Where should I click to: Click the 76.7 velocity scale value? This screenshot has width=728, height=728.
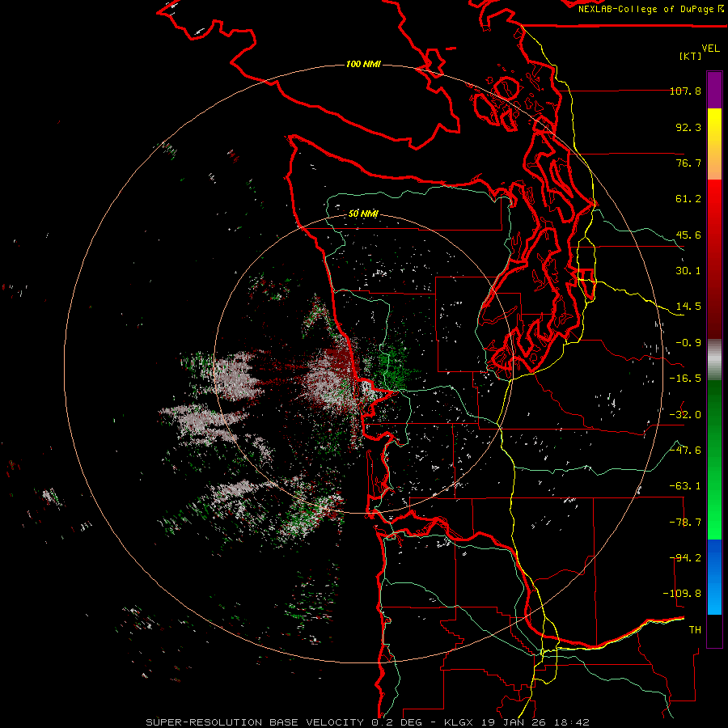[688, 163]
